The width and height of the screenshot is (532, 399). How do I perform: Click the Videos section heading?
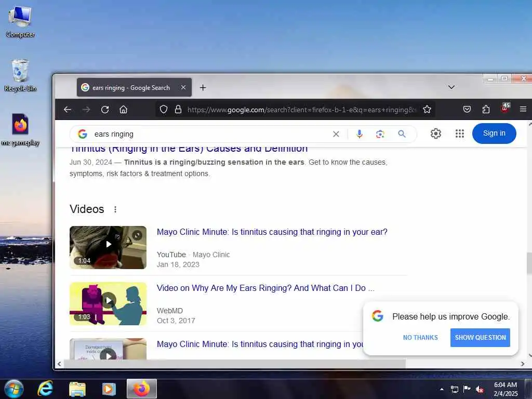tap(87, 209)
